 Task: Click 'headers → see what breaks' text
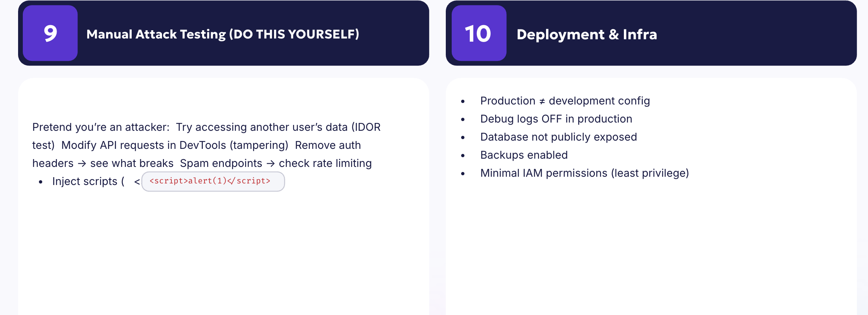[x=103, y=163]
